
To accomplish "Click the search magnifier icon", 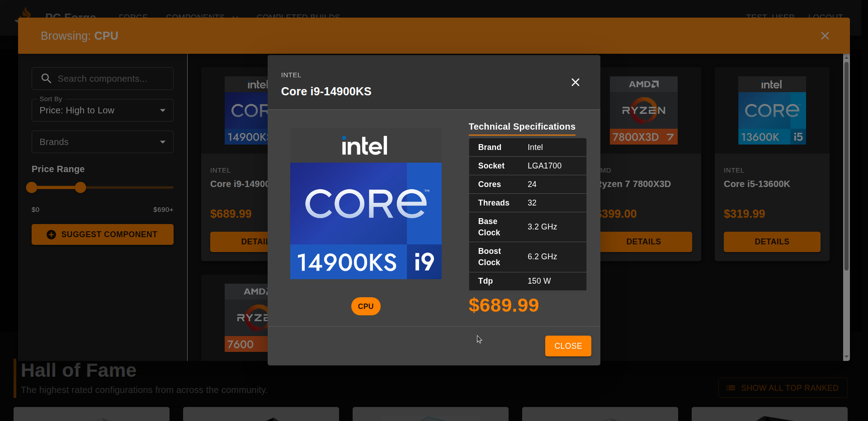I will (x=46, y=79).
